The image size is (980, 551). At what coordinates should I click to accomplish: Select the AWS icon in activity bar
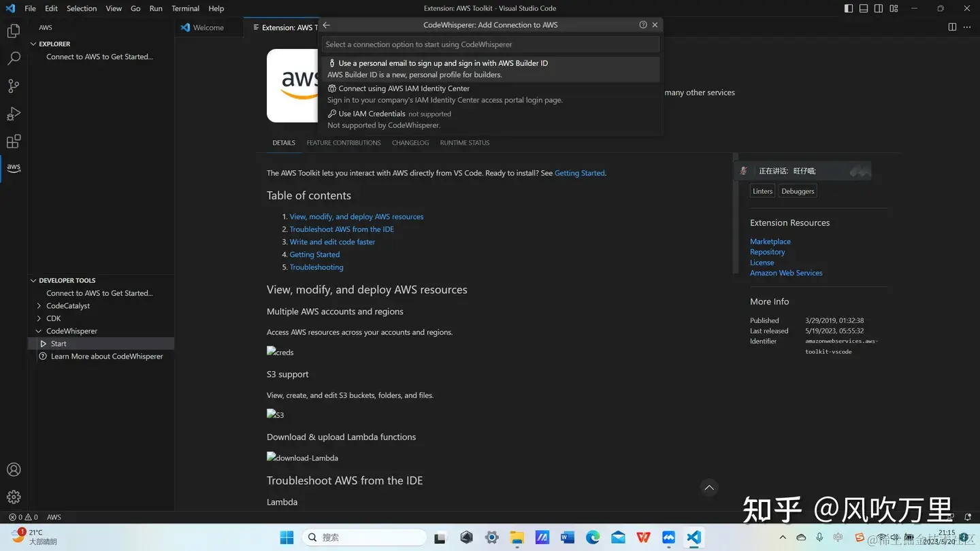tap(14, 167)
